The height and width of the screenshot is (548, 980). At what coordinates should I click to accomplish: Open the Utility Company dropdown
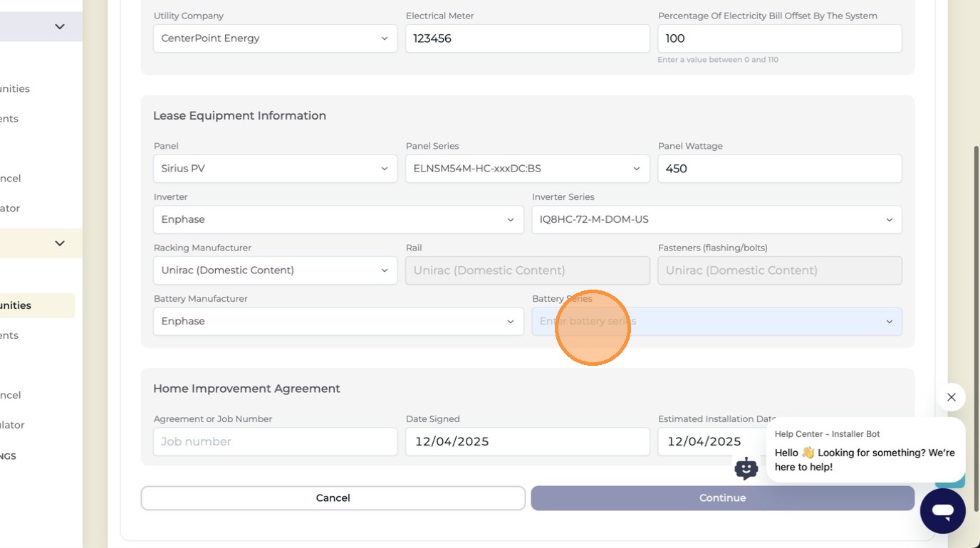tap(275, 38)
